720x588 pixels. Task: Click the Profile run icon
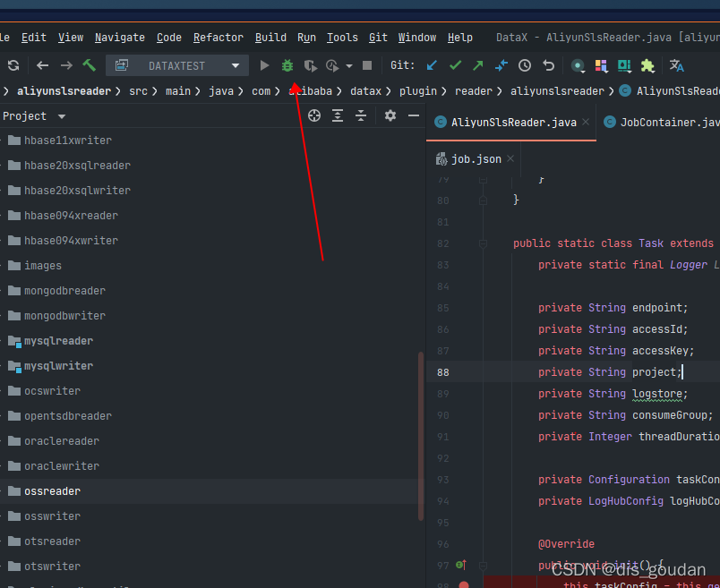[x=332, y=65]
